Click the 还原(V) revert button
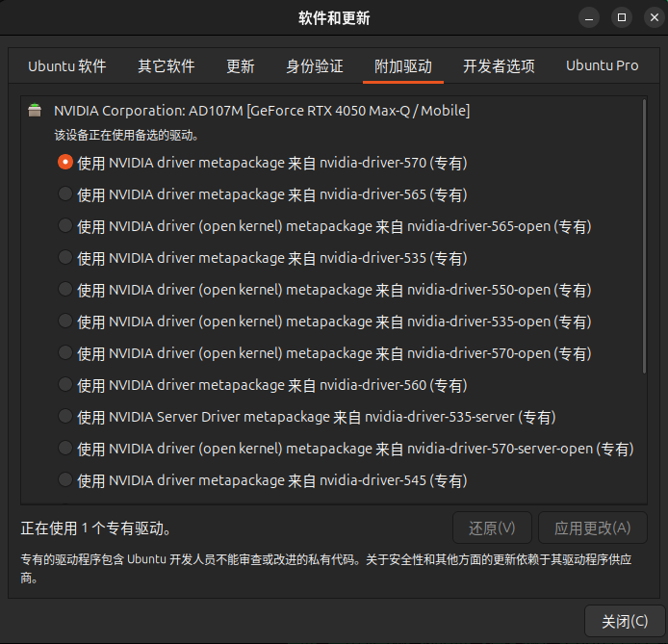 tap(492, 528)
